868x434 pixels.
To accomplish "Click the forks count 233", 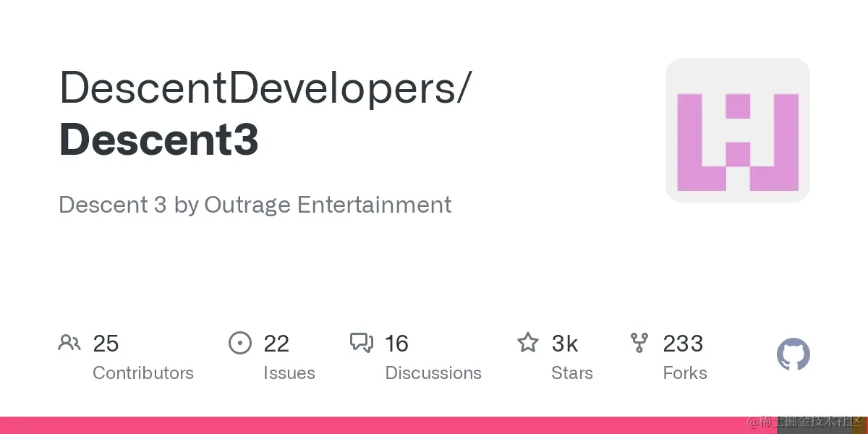I will pyautogui.click(x=683, y=344).
